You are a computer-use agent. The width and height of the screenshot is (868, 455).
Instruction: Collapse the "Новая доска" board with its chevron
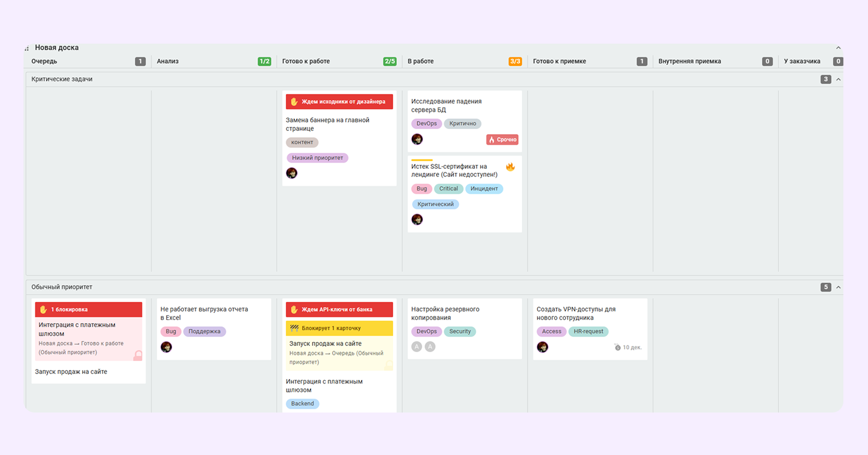838,48
